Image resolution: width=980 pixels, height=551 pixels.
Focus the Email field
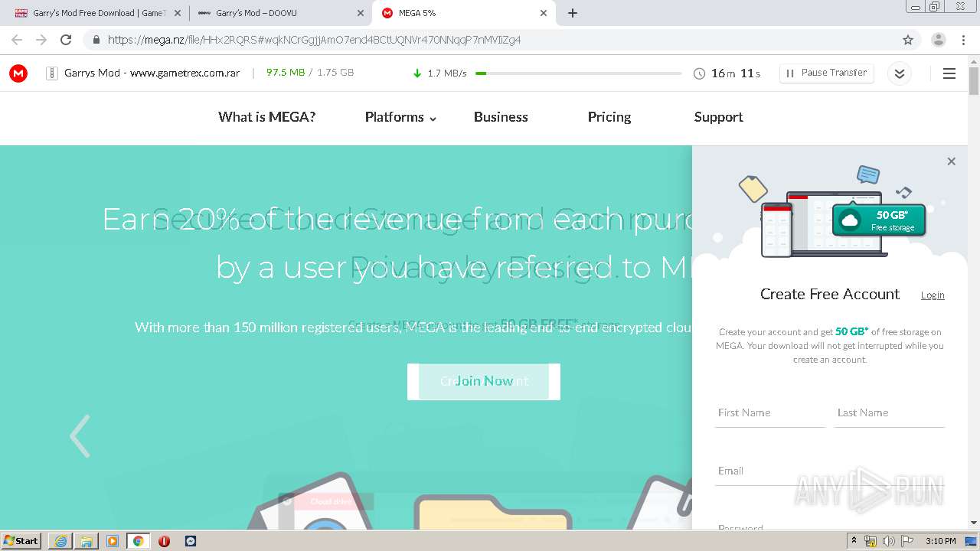tap(830, 471)
